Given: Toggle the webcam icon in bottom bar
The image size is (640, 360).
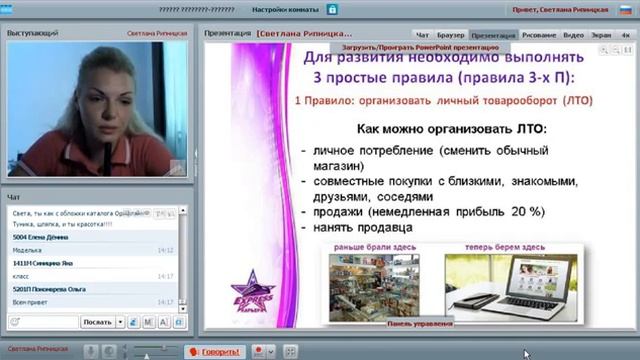Looking at the screenshot, I should pos(109,351).
